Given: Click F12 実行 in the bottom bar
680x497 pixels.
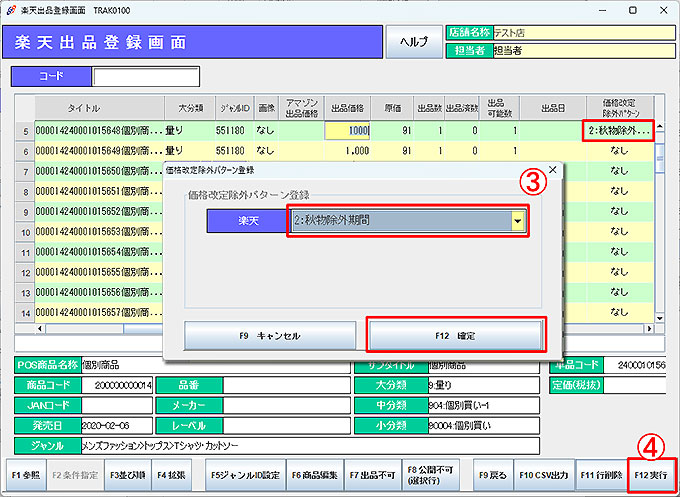Looking at the screenshot, I should tap(651, 473).
